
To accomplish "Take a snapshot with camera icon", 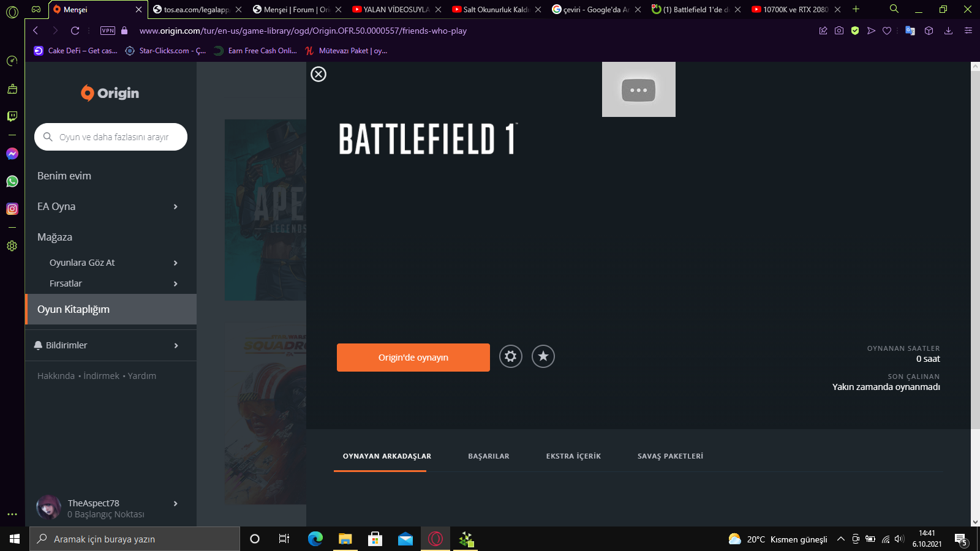I will coord(839,31).
